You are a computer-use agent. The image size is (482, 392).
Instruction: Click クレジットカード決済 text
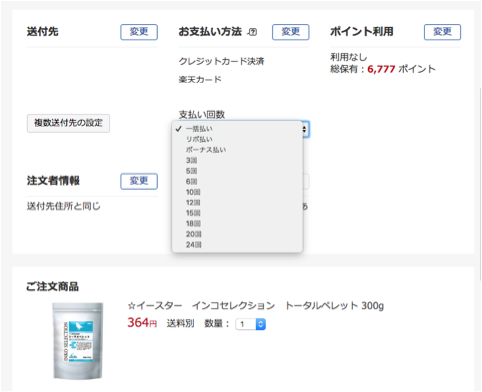coord(222,61)
